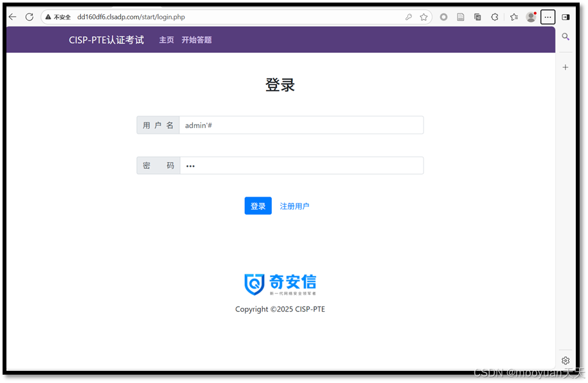
Task: Click the Collections icon in the toolbar
Action: [477, 17]
